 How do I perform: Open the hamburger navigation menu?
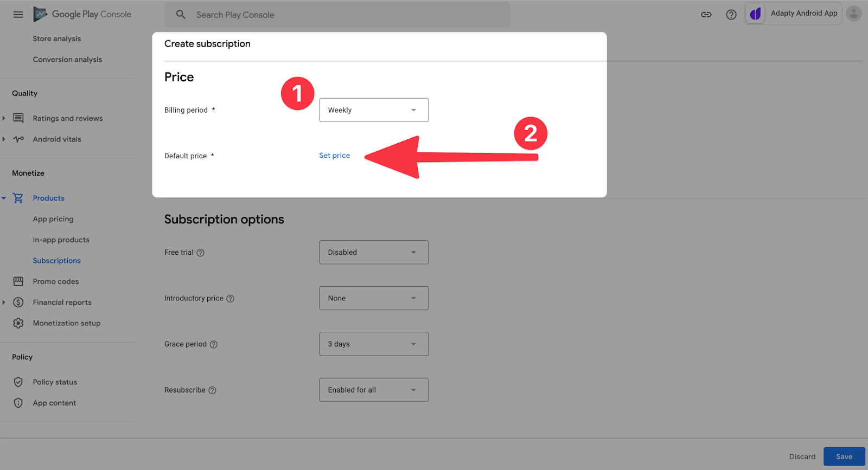[18, 15]
